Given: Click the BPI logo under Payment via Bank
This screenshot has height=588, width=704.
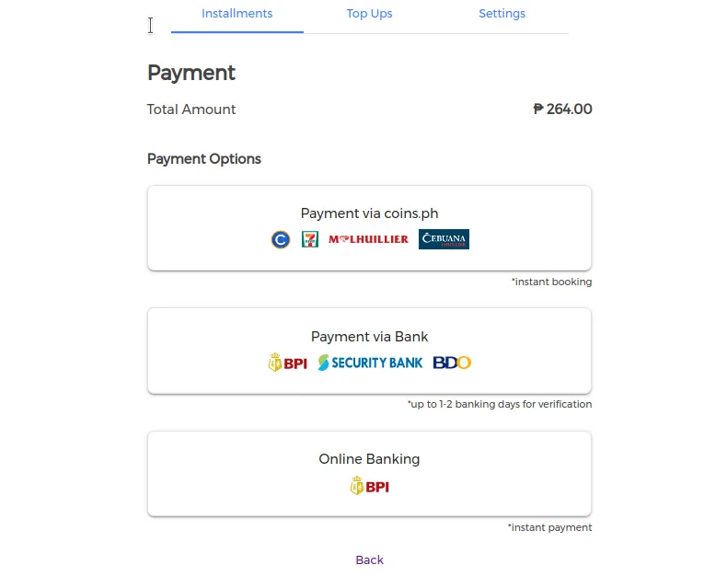Looking at the screenshot, I should [x=288, y=363].
